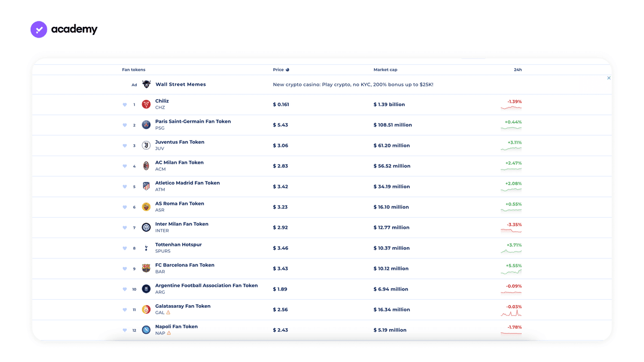Click the new crypto casino ad text

click(353, 84)
